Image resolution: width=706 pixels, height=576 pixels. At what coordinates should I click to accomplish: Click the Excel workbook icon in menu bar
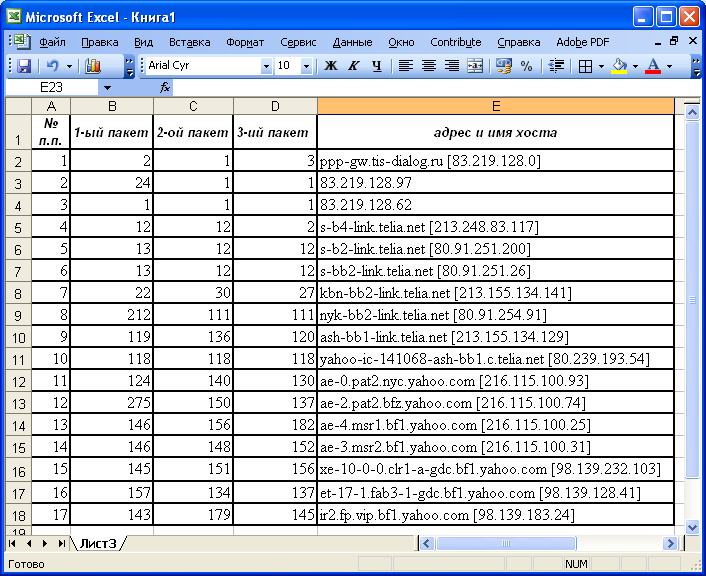21,41
